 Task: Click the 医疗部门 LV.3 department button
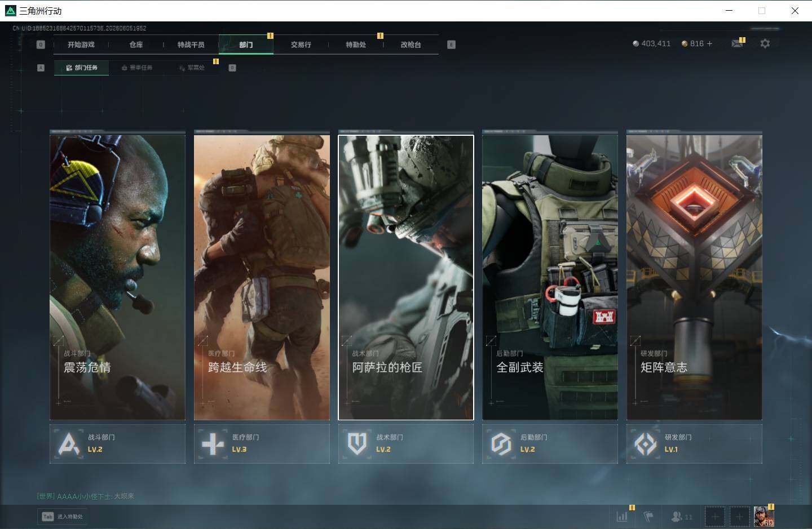262,444
